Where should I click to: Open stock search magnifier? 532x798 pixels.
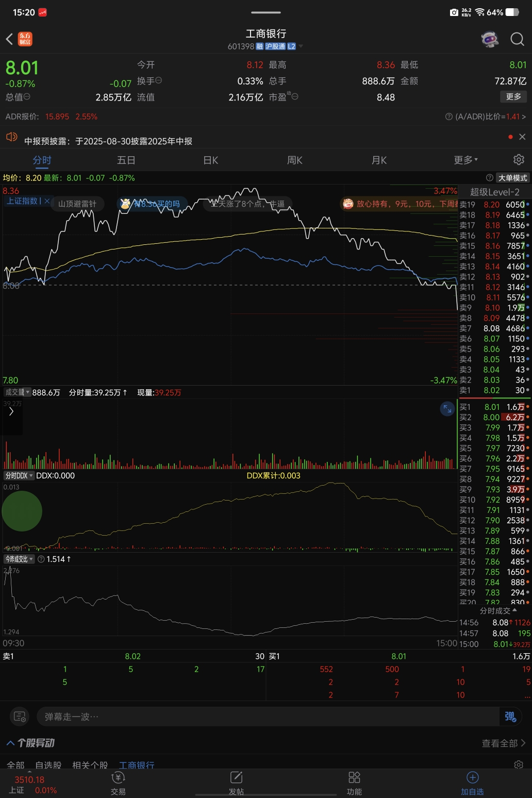click(517, 39)
